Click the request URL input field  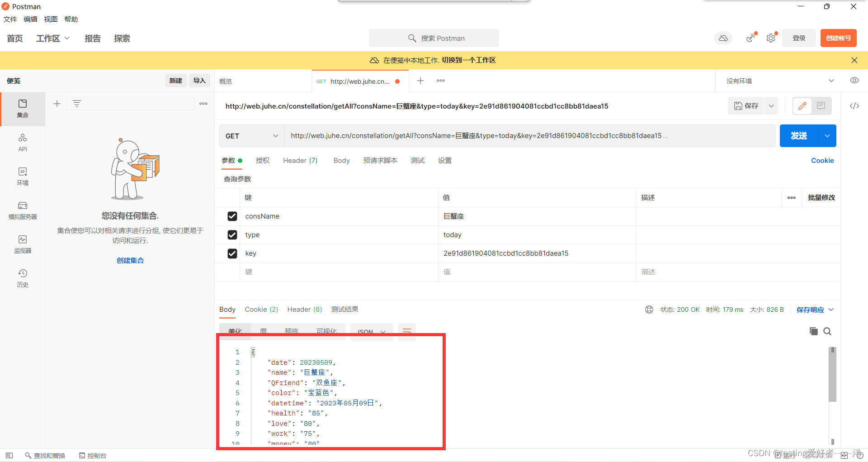[529, 136]
